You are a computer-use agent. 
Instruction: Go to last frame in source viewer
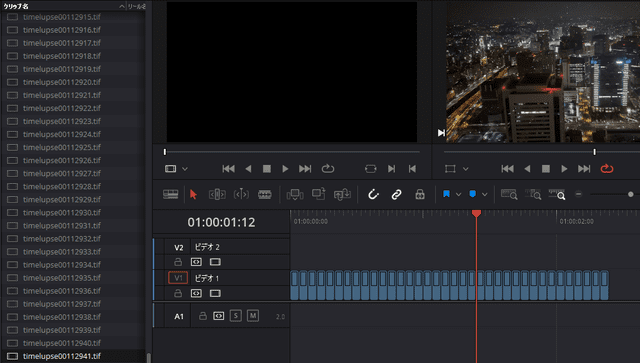[304, 169]
